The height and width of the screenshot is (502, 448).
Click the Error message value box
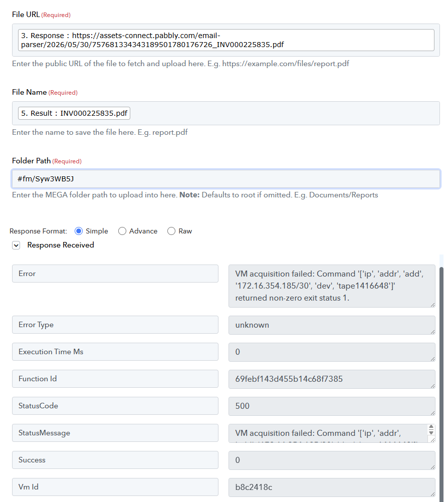click(x=332, y=286)
